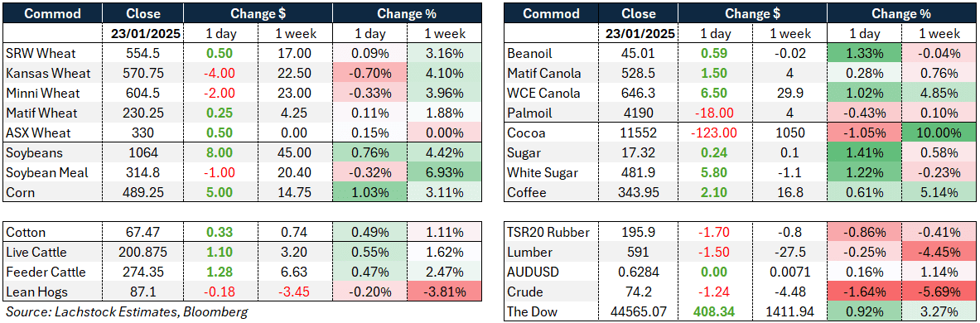980x323 pixels.
Task: Click the Corn 1 day 1.03% cell
Action: point(370,193)
